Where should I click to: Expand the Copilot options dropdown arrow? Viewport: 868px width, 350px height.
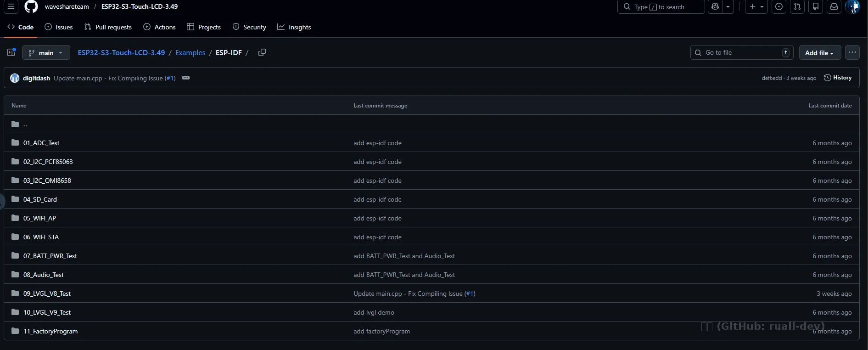point(728,7)
